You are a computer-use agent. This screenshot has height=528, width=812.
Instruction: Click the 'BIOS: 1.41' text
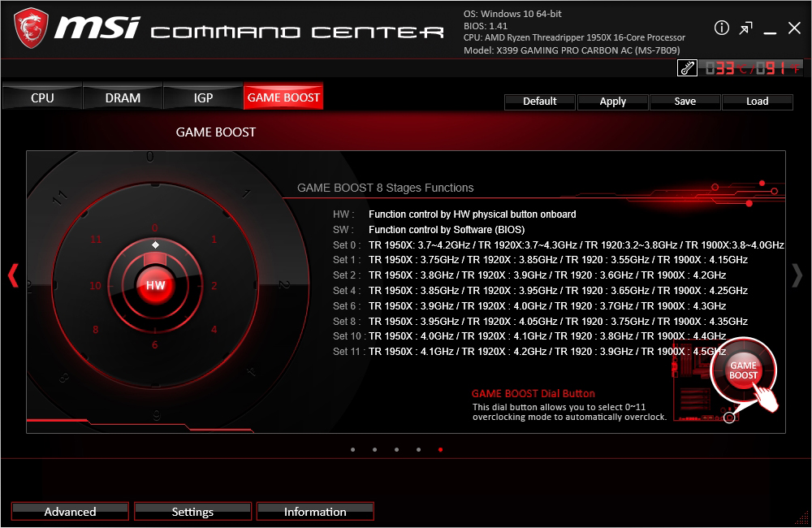click(486, 26)
